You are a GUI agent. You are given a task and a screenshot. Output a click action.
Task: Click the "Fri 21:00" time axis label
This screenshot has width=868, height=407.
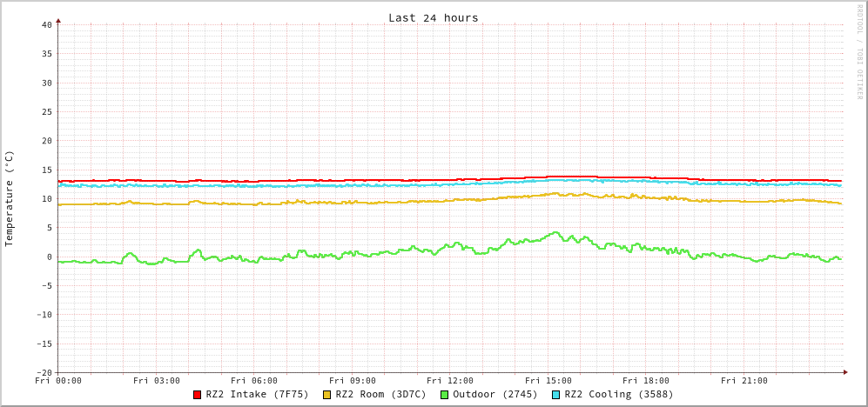coord(744,381)
